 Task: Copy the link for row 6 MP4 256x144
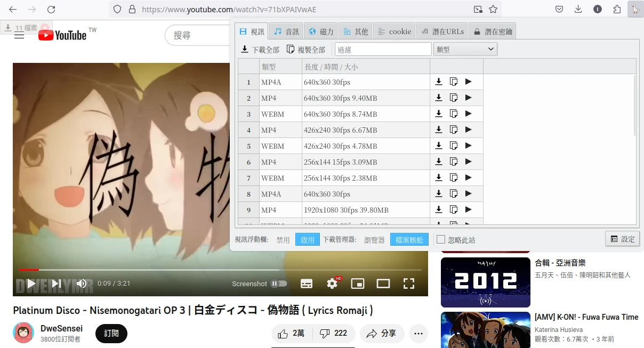(454, 161)
